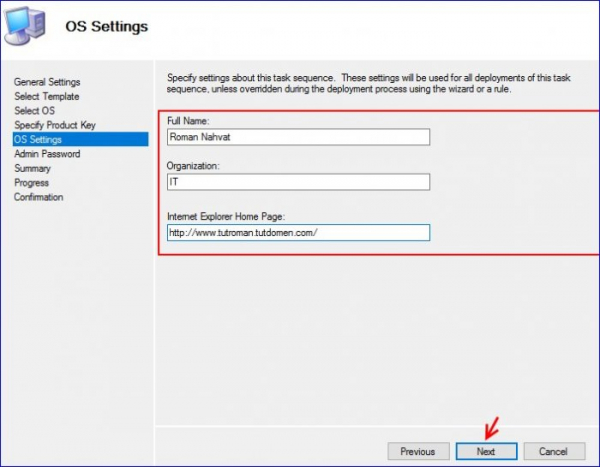This screenshot has height=467, width=600.
Task: Select the Select Template step
Action: coord(47,96)
